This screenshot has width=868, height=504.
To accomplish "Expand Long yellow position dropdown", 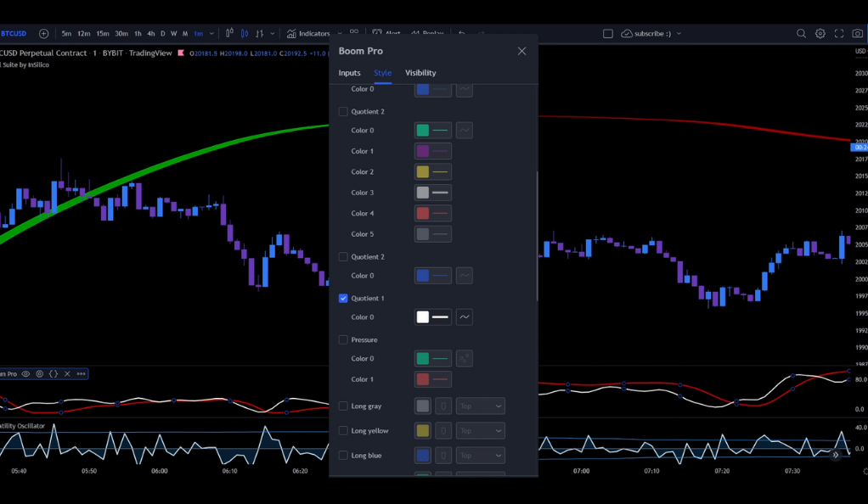I will pyautogui.click(x=481, y=431).
